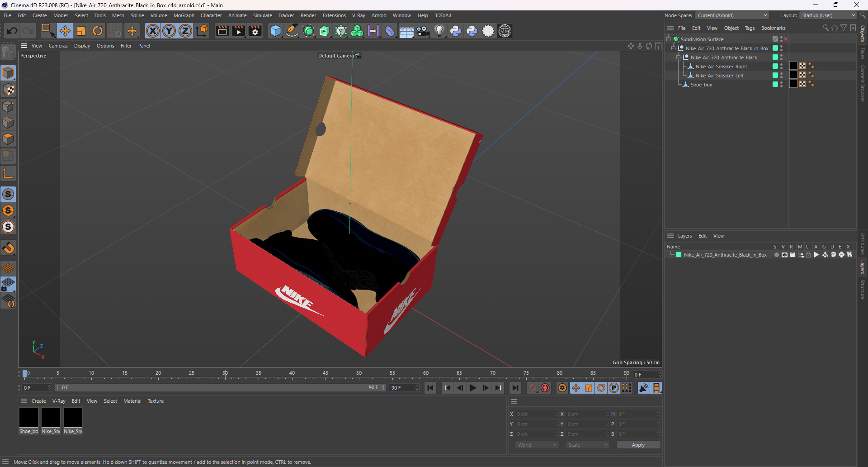
Task: Toggle PLA parameter recording icon
Action: click(x=627, y=388)
